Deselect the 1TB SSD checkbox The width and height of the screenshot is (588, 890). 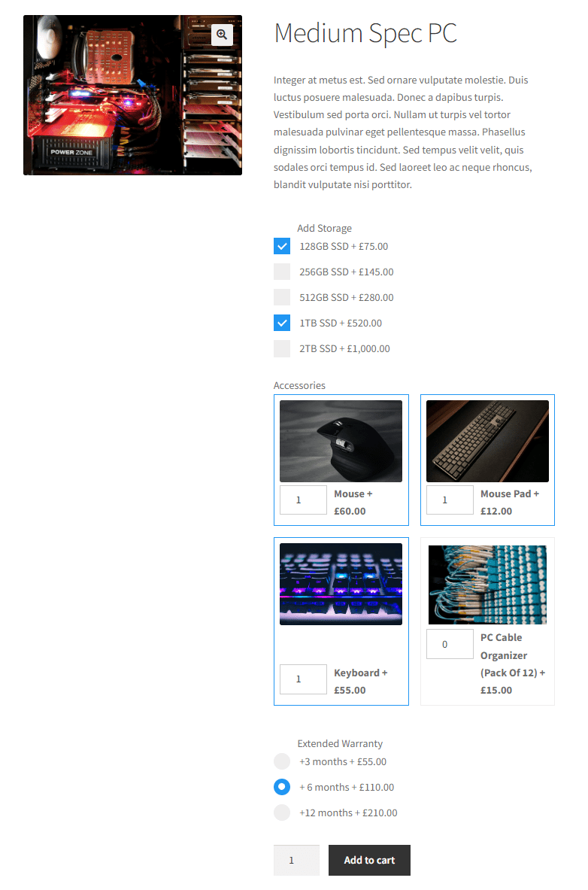(x=282, y=323)
